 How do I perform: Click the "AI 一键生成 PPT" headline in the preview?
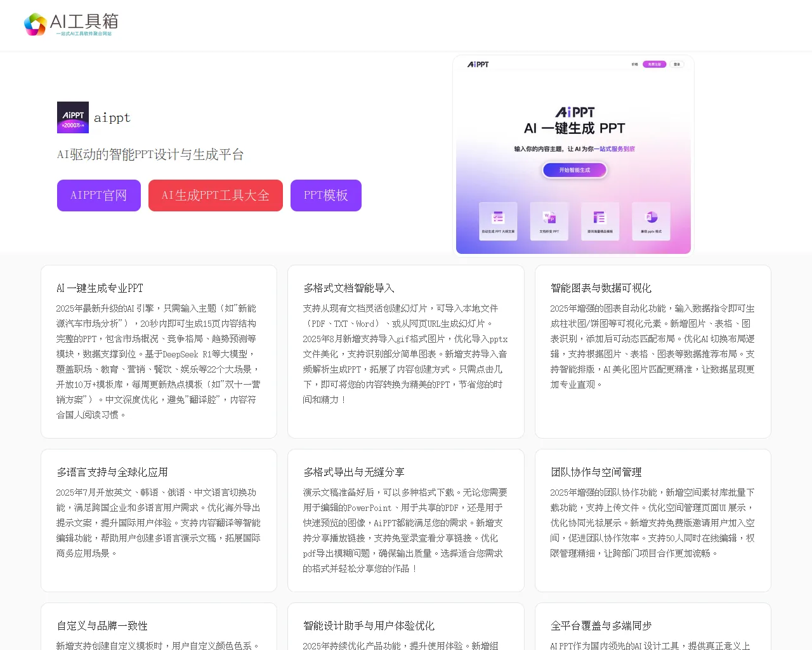point(575,128)
